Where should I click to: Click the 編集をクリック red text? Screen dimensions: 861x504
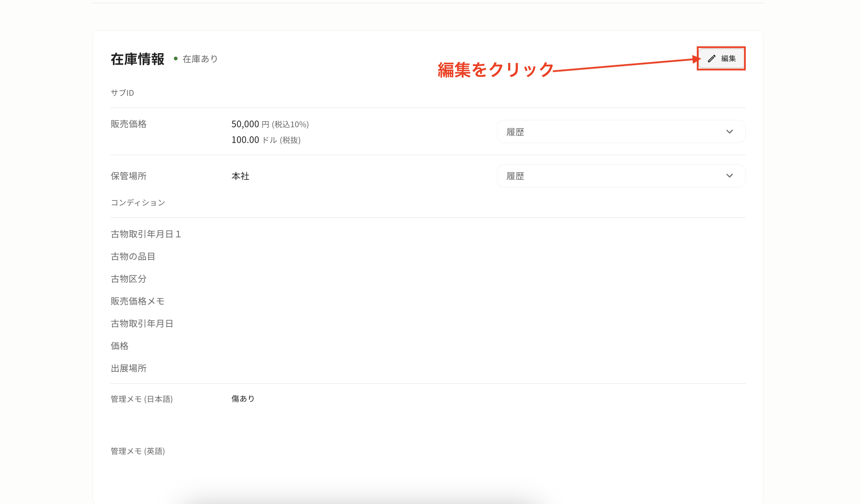pyautogui.click(x=495, y=69)
